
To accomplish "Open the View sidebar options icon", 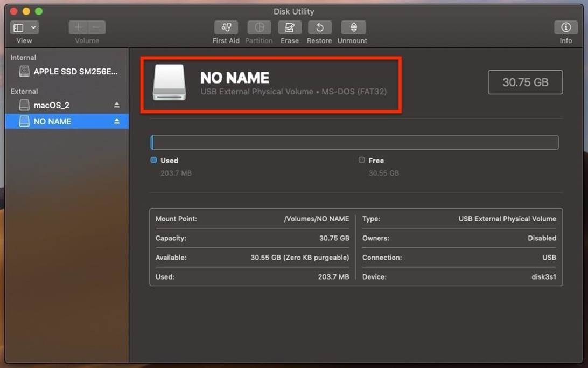I will [x=18, y=28].
